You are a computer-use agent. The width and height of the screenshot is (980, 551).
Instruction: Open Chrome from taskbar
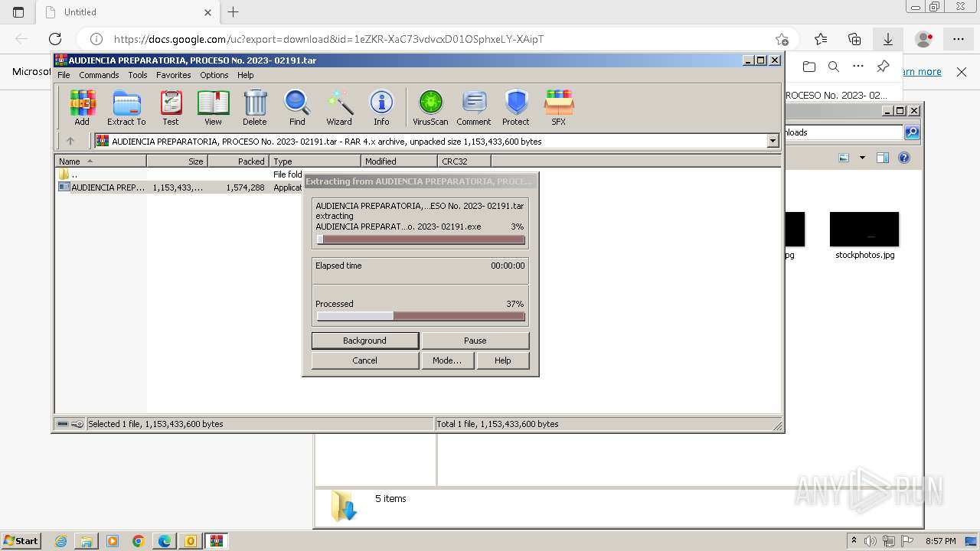[139, 541]
